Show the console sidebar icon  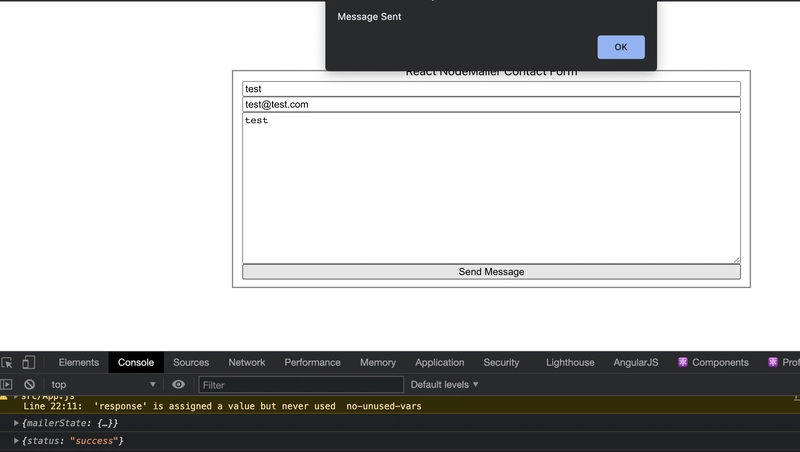point(6,384)
